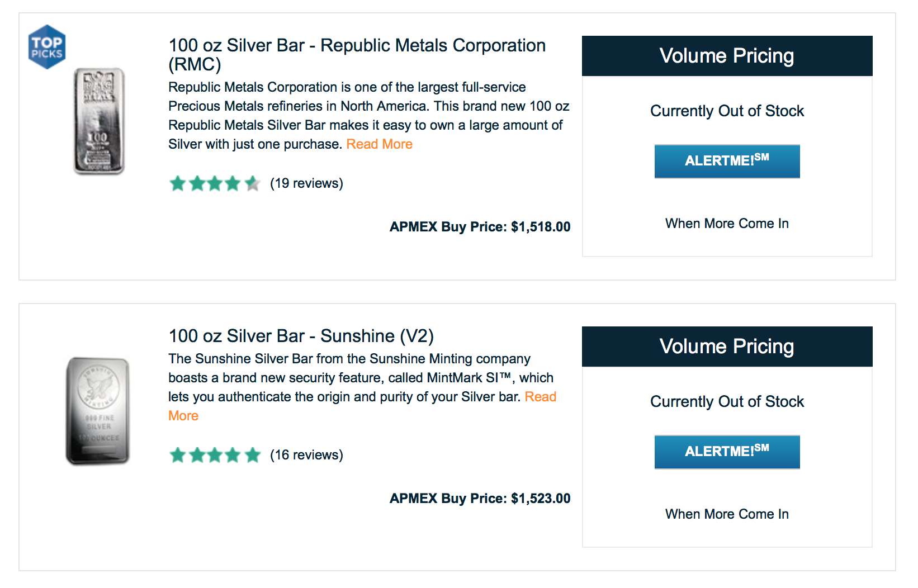
Task: Click the Sunshine bar's five-star rating
Action: tap(215, 455)
